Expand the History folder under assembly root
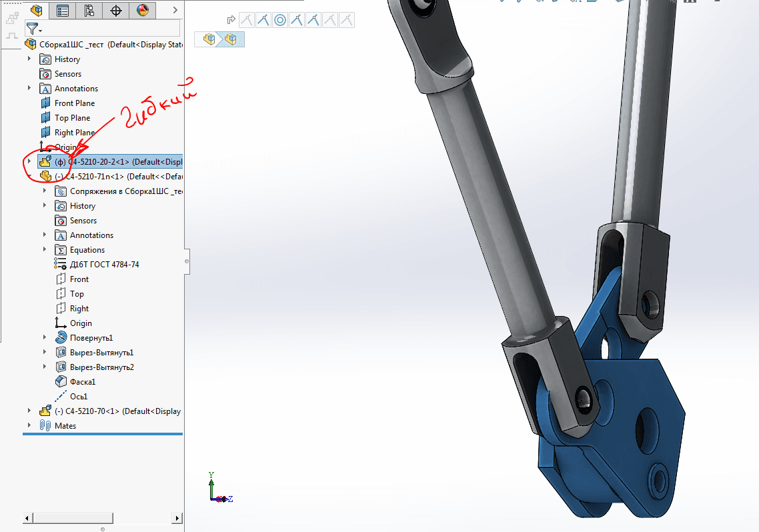Image resolution: width=759 pixels, height=532 pixels. [29, 59]
